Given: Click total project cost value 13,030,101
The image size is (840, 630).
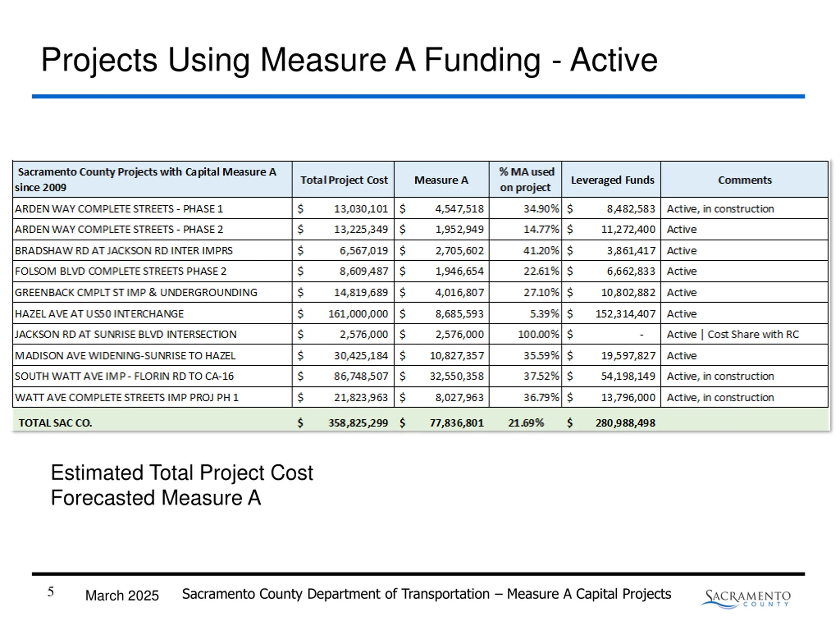Looking at the screenshot, I should point(361,209).
